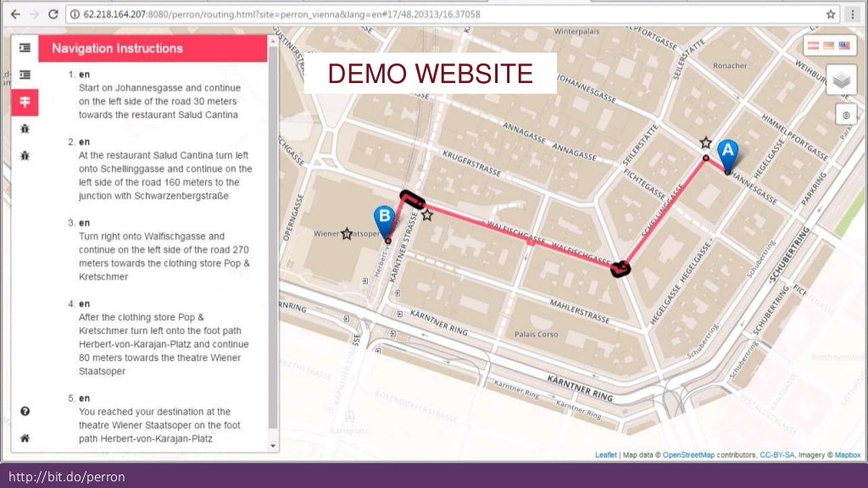Click the red route dot at Schellinggasse start

click(x=706, y=158)
